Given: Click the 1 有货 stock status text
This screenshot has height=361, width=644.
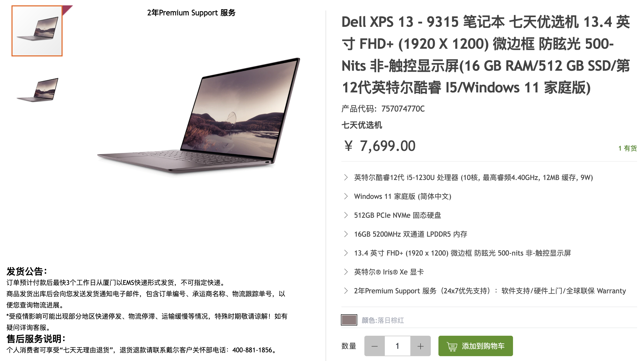Looking at the screenshot, I should 628,148.
